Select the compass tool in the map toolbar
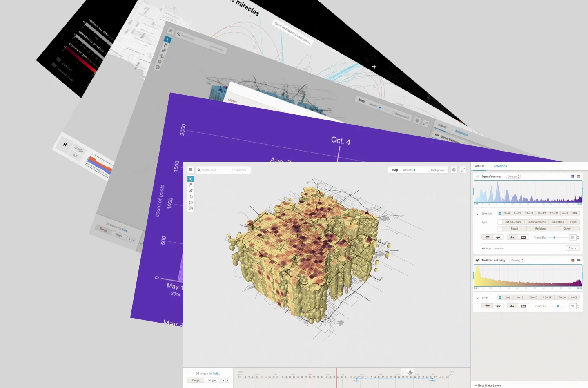 pyautogui.click(x=191, y=209)
